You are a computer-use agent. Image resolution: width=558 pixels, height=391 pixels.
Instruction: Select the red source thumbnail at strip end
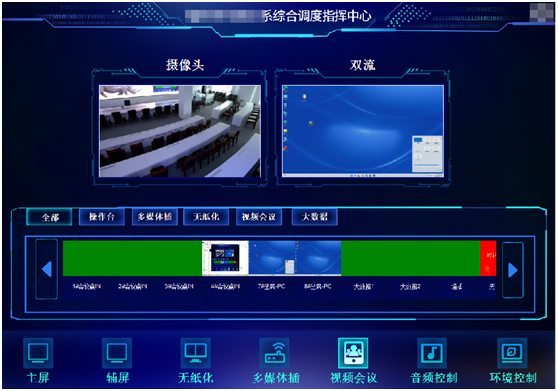(488, 258)
